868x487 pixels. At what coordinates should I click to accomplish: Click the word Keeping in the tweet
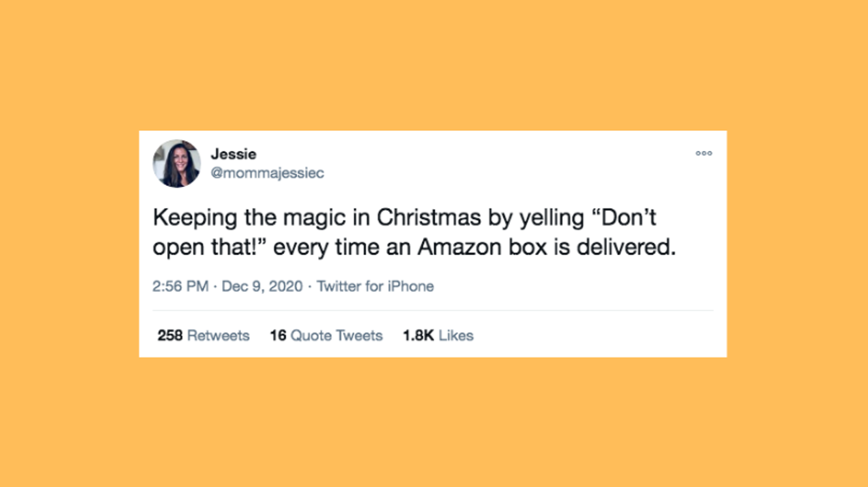(x=195, y=218)
